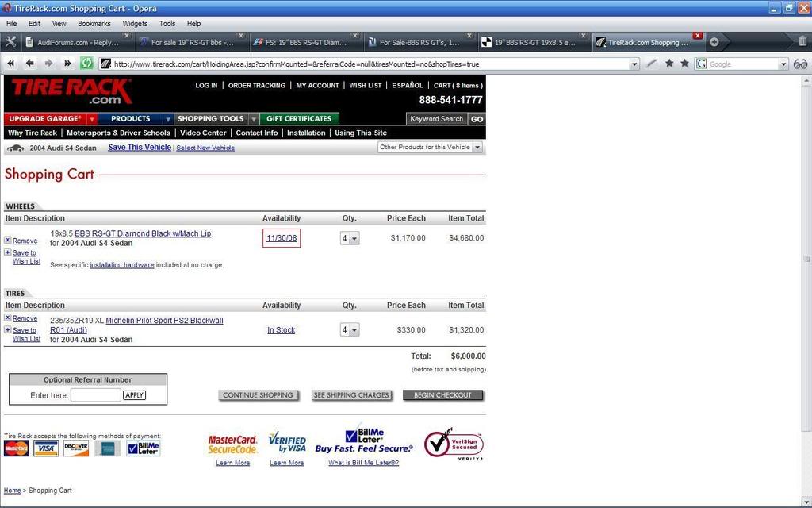This screenshot has width=812, height=508.
Task: Open the closed-tabs trash icon
Action: click(802, 41)
